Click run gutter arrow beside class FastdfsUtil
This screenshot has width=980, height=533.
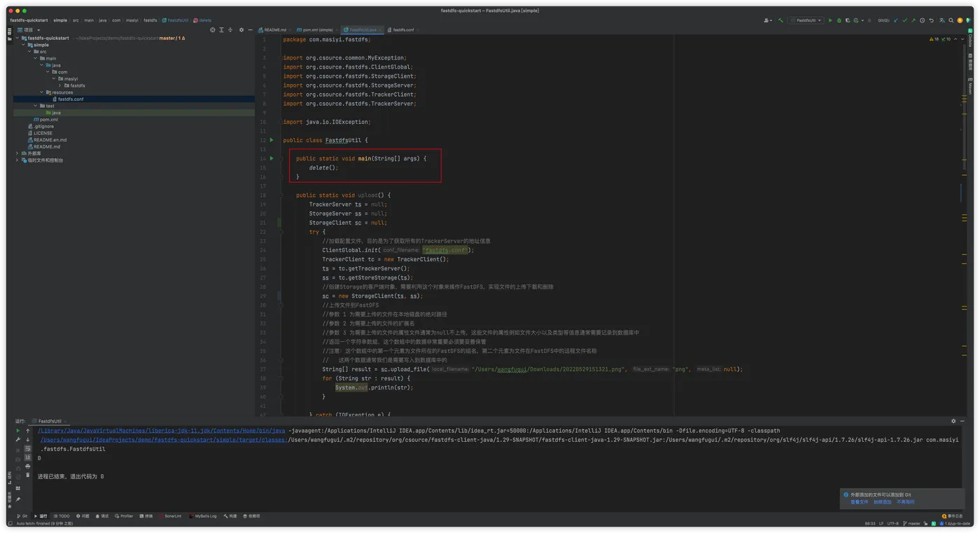272,140
